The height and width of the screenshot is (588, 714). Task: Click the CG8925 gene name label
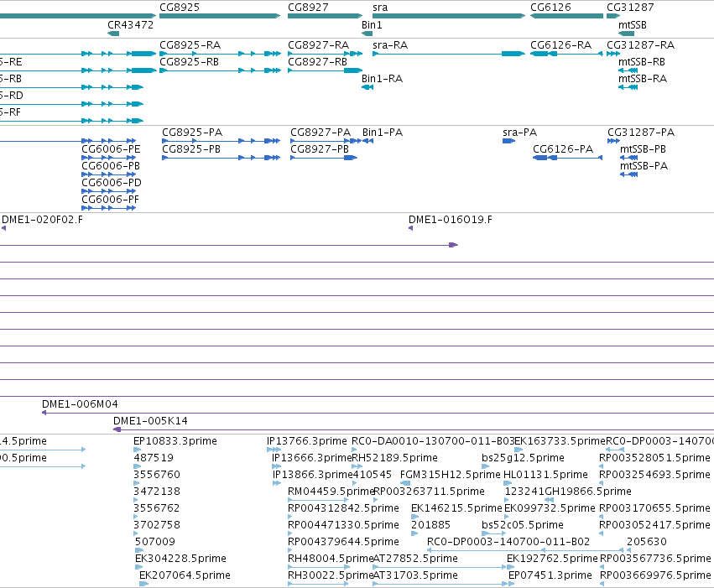pyautogui.click(x=180, y=8)
